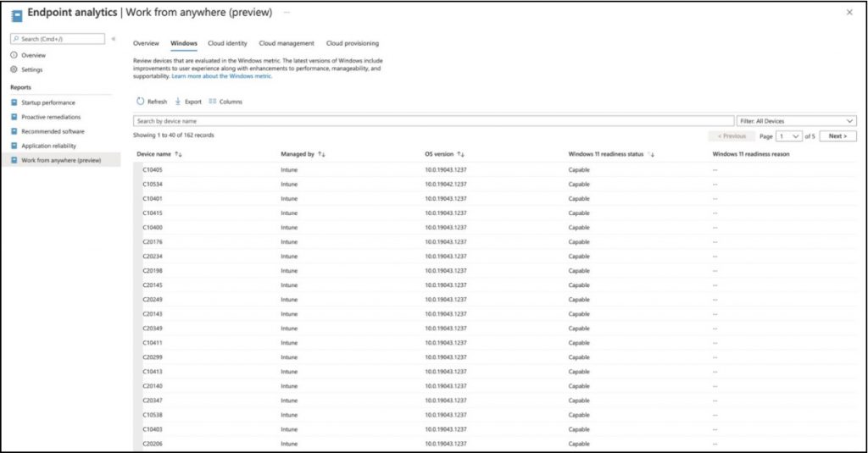The width and height of the screenshot is (868, 453).
Task: Click OS version 10.0.19042.1237 for C10534
Action: [446, 185]
